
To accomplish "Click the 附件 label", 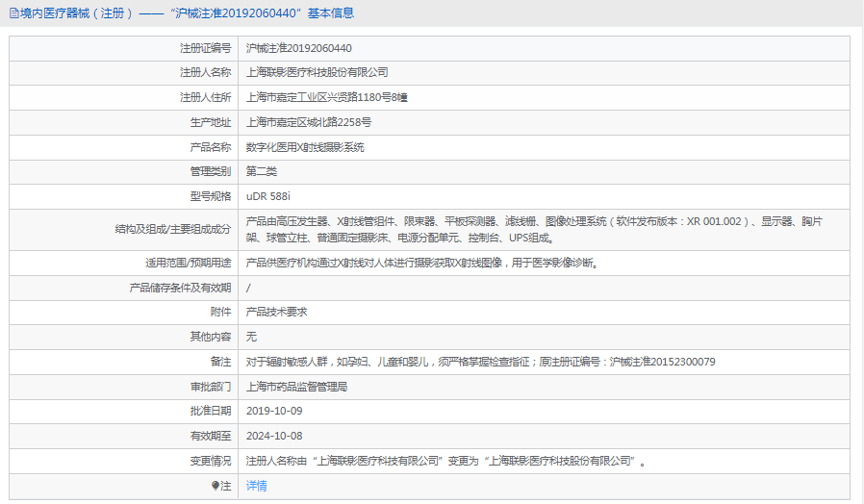I will pyautogui.click(x=221, y=312).
